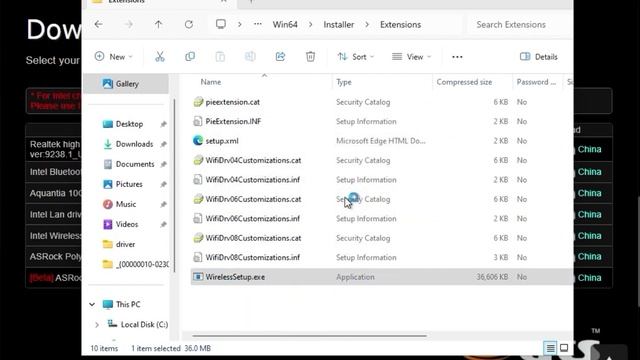Open Gallery in the navigation pane

pyautogui.click(x=126, y=84)
